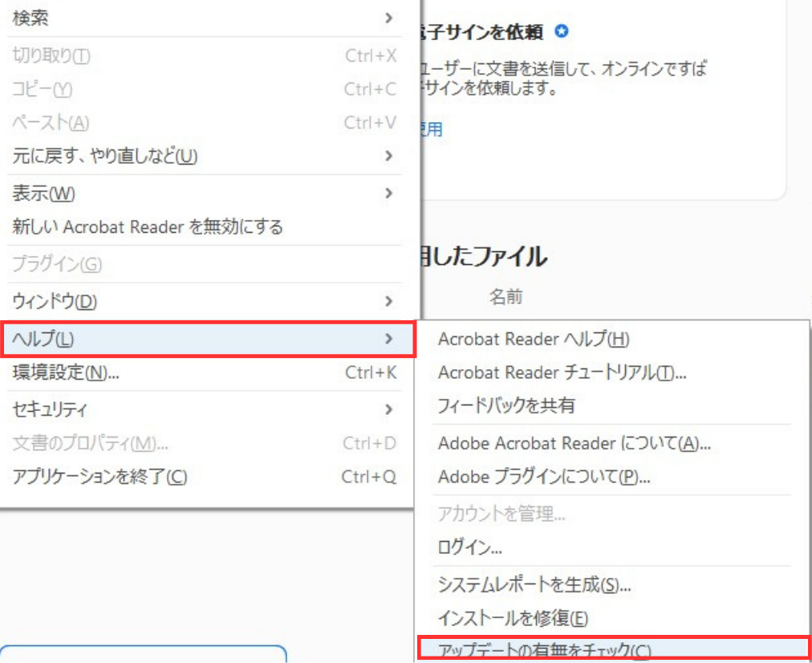Image resolution: width=812 pixels, height=663 pixels.
Task: Click フィードバックを共有 in Help submenu
Action: 506,406
